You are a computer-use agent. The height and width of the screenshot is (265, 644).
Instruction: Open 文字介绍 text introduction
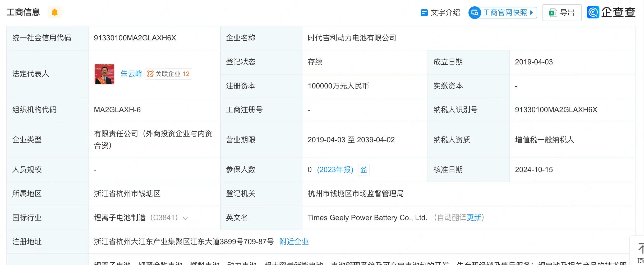[440, 13]
